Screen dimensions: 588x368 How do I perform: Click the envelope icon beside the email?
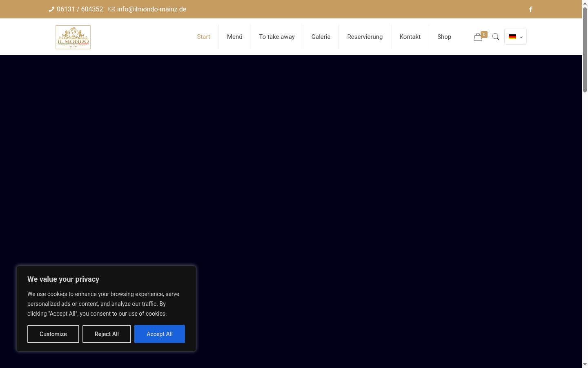(x=111, y=9)
